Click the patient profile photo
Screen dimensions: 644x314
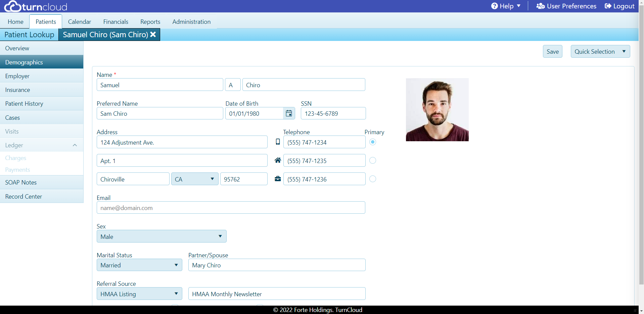coord(437,110)
